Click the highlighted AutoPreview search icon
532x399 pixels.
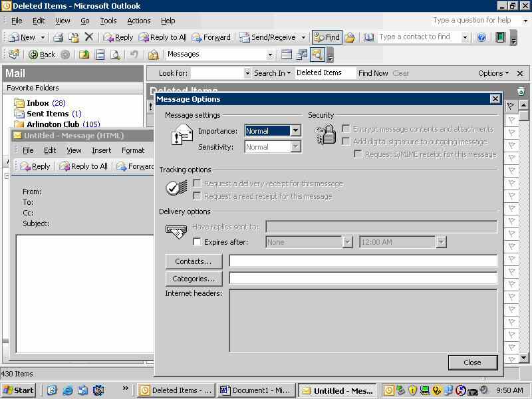click(x=317, y=55)
